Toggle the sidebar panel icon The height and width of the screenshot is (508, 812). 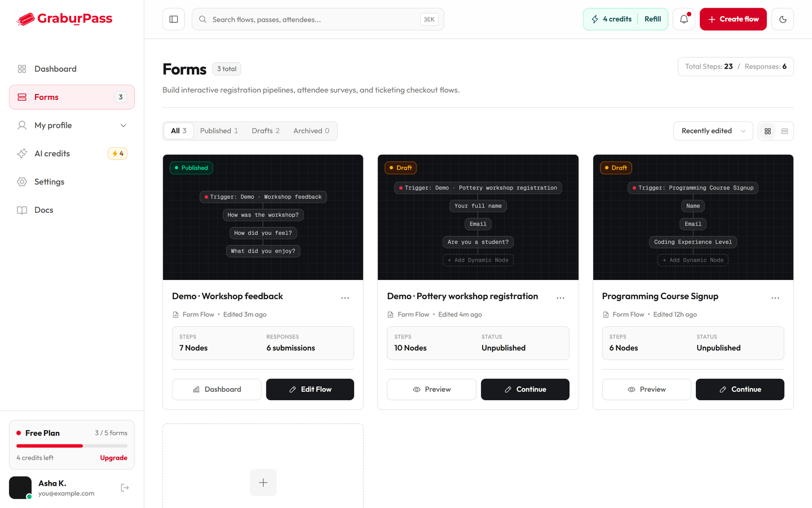[x=174, y=19]
